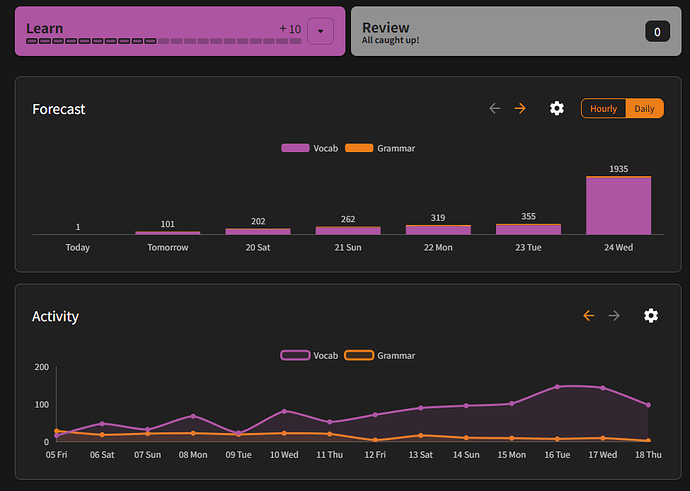Select the 24 Wed forecast bar
The image size is (690, 491).
(618, 206)
